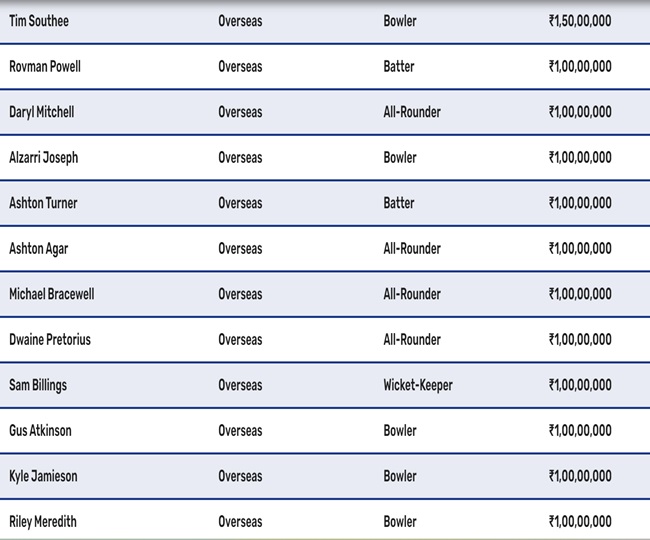Click Ashton Turner's ₹1,00,00,000 price
Screen dimensions: 650x540
click(x=580, y=203)
